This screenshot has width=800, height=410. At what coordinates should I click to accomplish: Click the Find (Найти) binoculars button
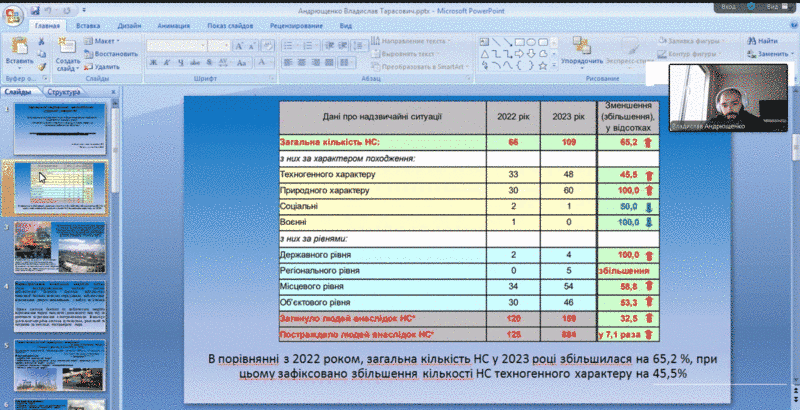(760, 41)
